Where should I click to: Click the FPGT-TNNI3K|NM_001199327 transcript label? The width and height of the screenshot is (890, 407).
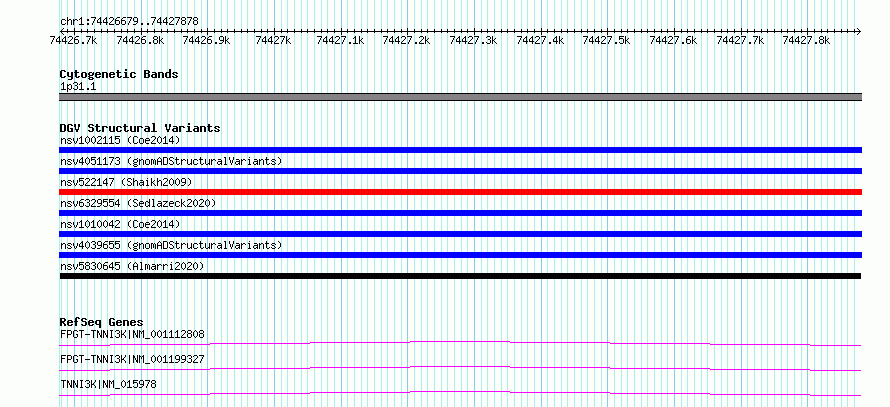132,359
